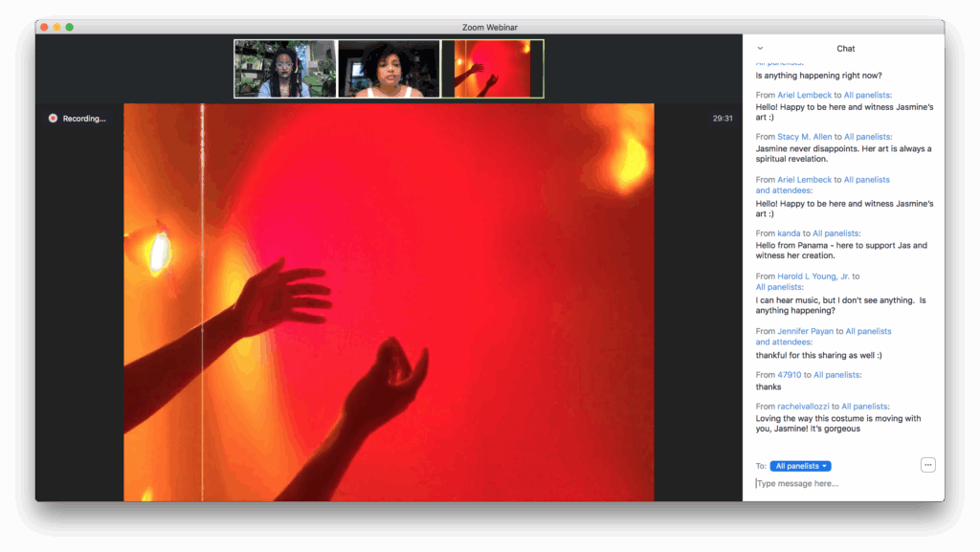Select the leftmost participant video thumbnail
This screenshot has width=980, height=552.
[285, 69]
